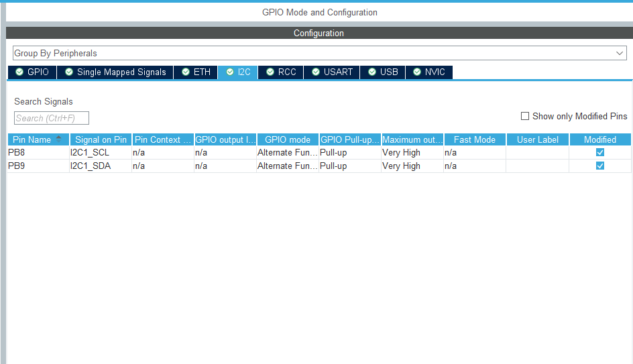Screen dimensions: 633x364
Task: Click the empty User Label cell for PB8
Action: 538,153
